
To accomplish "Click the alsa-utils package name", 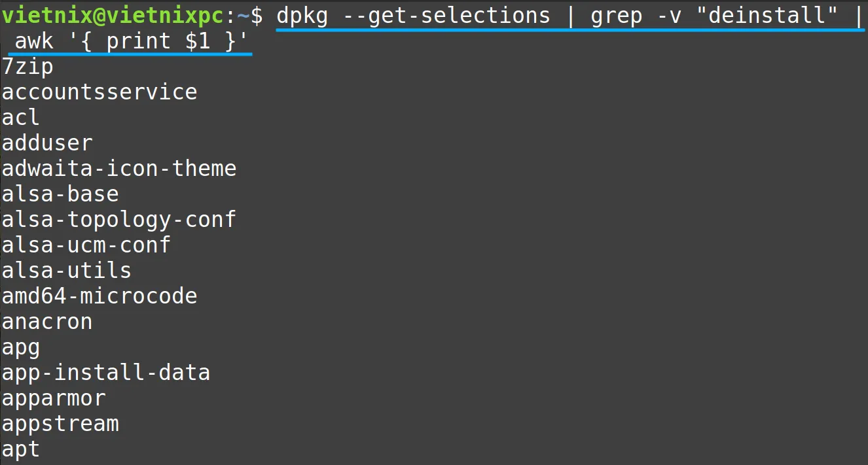I will pos(67,271).
